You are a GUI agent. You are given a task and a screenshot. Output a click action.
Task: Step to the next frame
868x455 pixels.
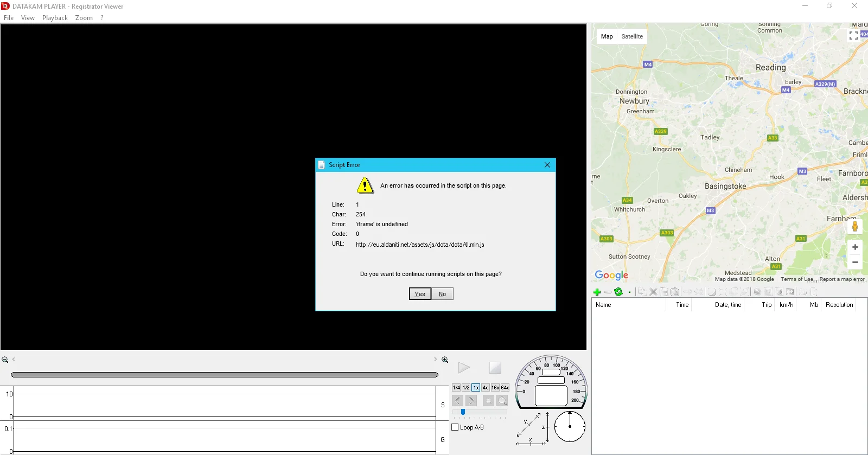click(x=471, y=401)
